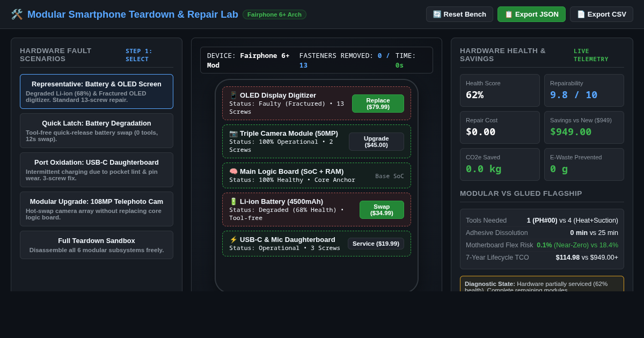
Task: Click the Base SoC label
Action: [390, 176]
